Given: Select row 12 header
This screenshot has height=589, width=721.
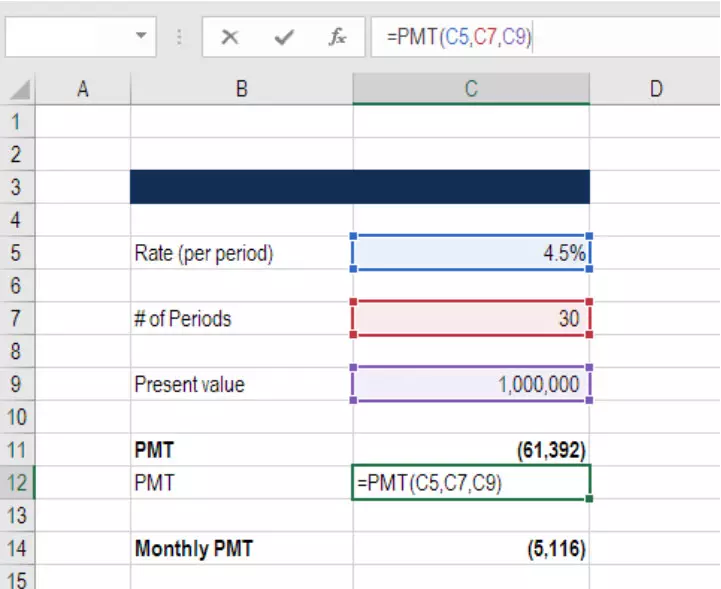Looking at the screenshot, I should [17, 482].
